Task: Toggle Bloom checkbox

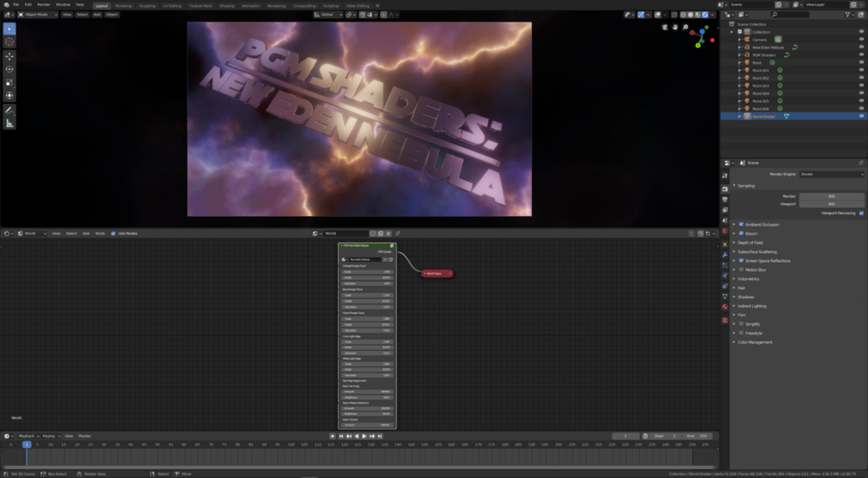Action: click(741, 233)
